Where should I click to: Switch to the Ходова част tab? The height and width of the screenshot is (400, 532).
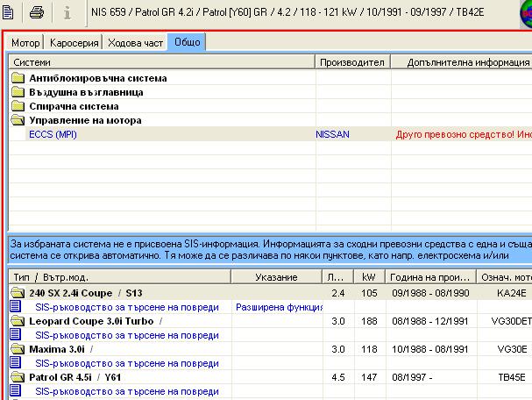tap(135, 43)
